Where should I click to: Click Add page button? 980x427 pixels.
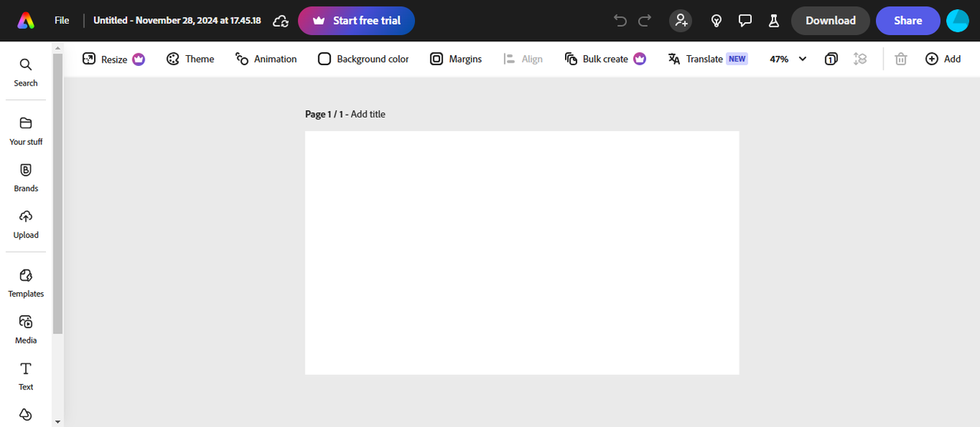click(x=943, y=59)
